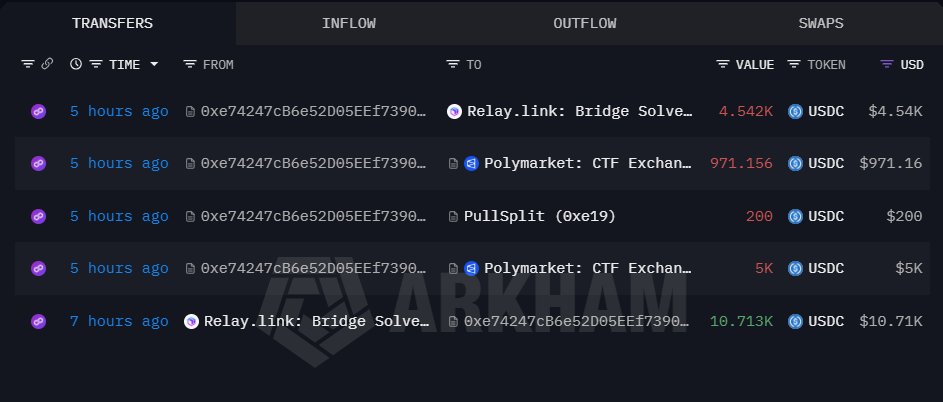Open the Relay.link sender in the 7 hours ago row
Viewport: 943px width, 402px height.
pyautogui.click(x=316, y=321)
